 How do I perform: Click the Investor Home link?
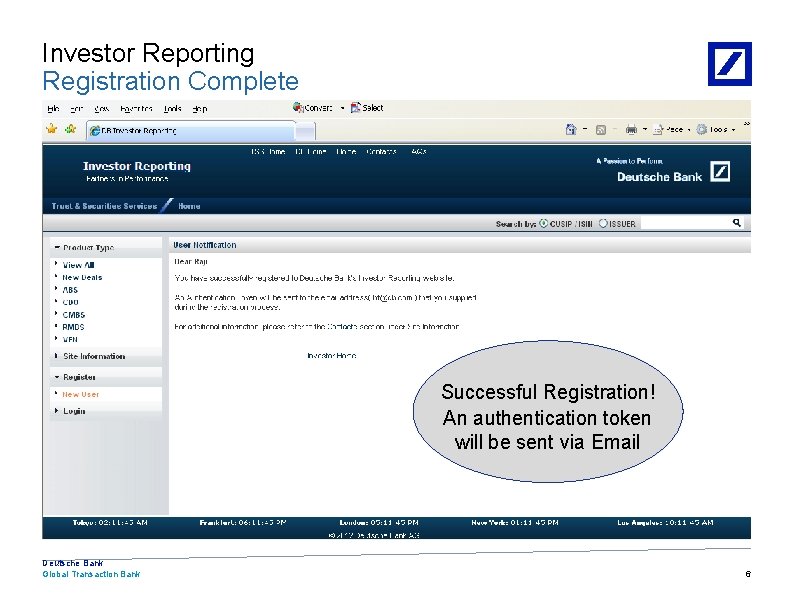332,355
